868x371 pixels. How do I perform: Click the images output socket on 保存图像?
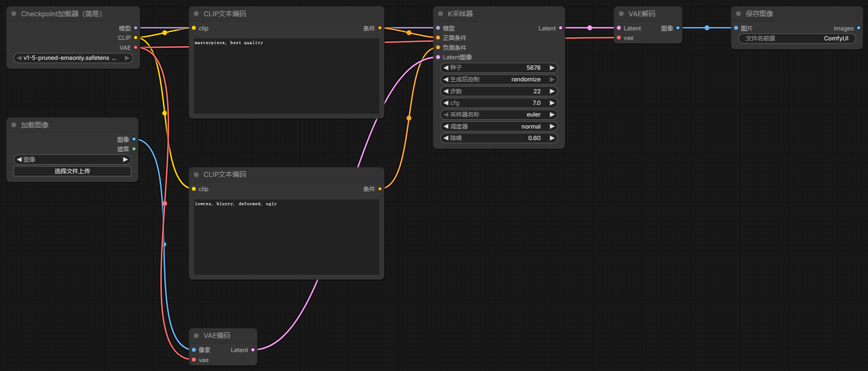[859, 28]
